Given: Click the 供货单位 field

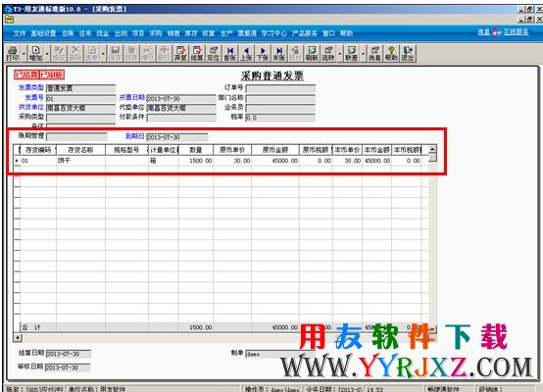Looking at the screenshot, I should coord(80,108).
